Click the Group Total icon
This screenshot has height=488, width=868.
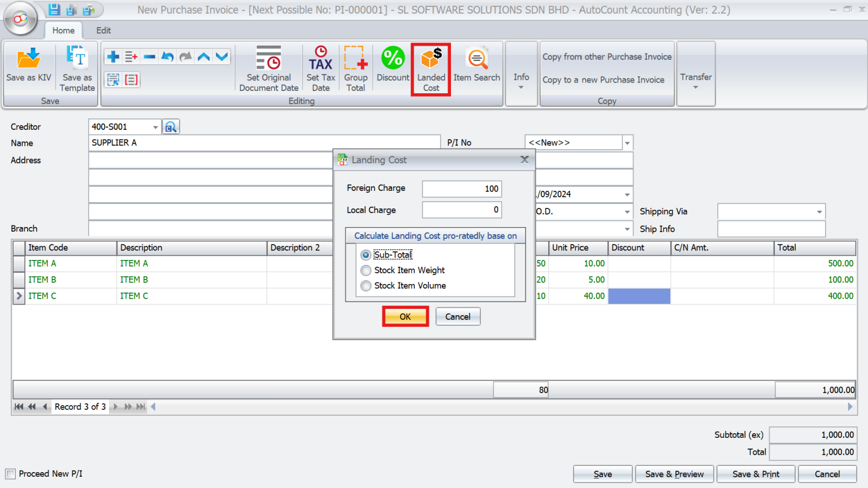[x=355, y=68]
